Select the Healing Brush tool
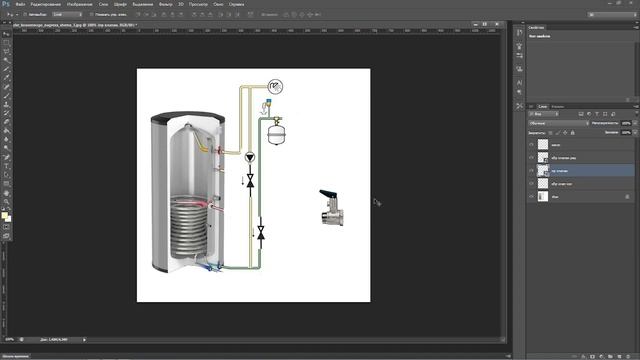The height and width of the screenshot is (360, 640). 6,87
